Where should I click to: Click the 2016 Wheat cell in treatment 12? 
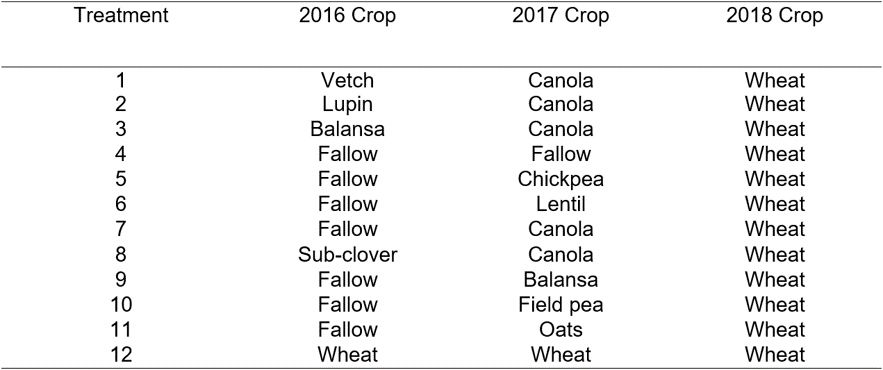[347, 354]
